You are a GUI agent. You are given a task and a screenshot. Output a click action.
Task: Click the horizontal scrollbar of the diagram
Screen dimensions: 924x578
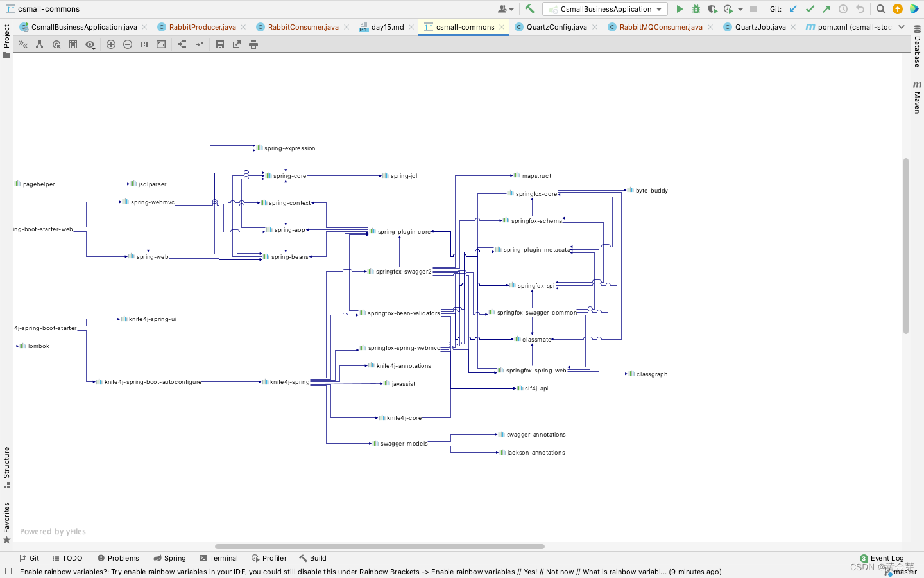379,547
